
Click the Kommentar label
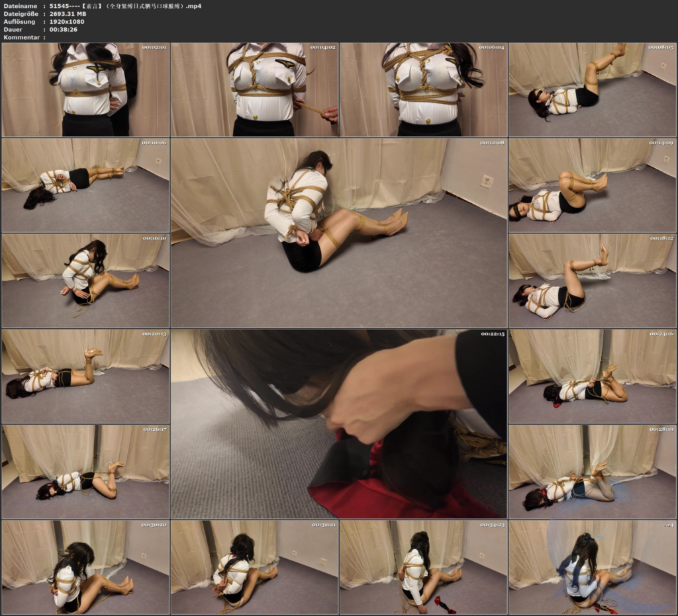click(22, 37)
